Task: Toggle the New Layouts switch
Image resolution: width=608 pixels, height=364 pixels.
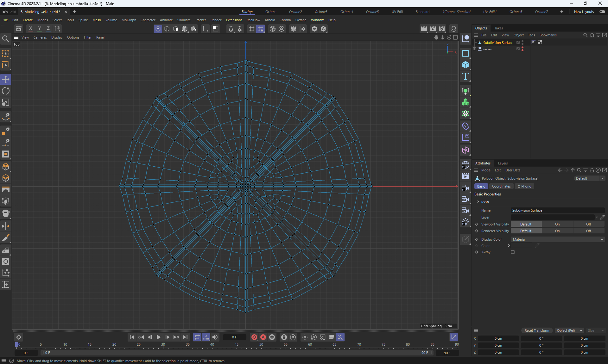Action: pos(602,12)
